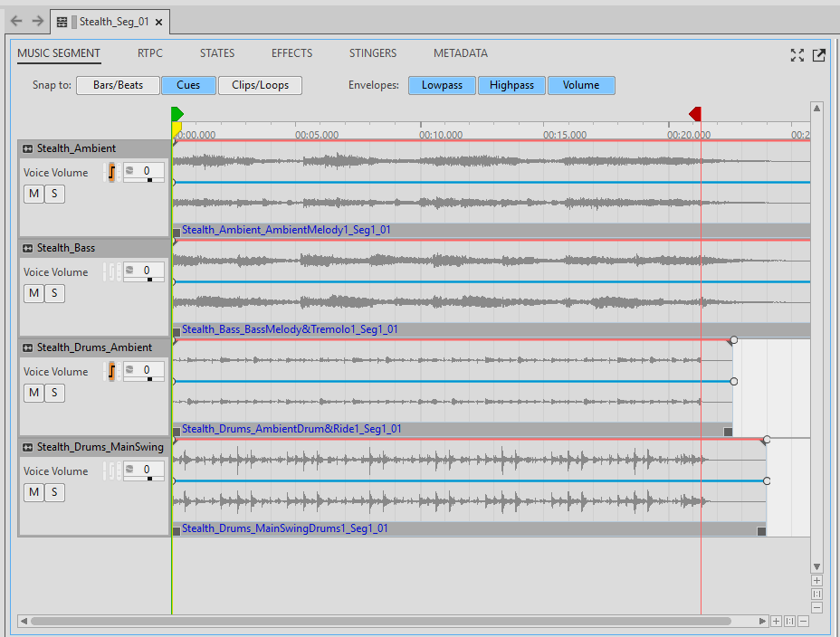Screen dimensions: 840x637
Task: Open editor in a floating window
Action: click(x=818, y=55)
